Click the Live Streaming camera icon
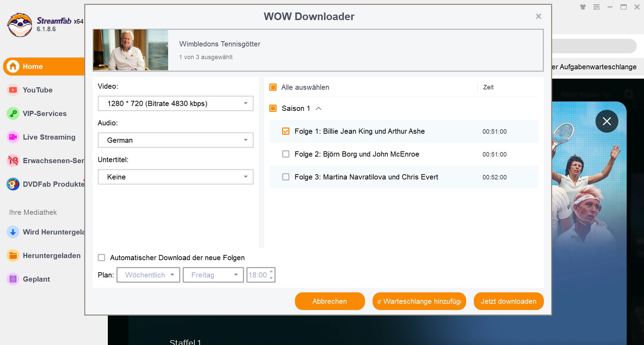This screenshot has width=644, height=345. (13, 137)
